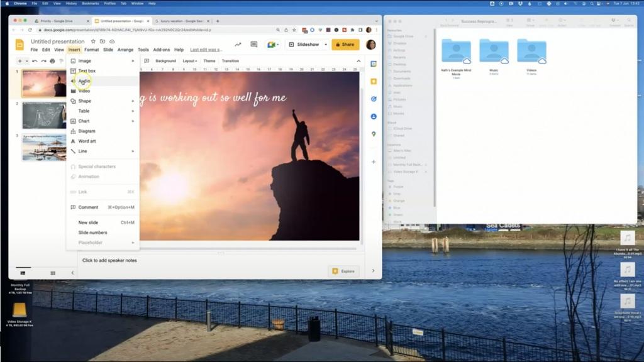Click the Share button

(345, 45)
